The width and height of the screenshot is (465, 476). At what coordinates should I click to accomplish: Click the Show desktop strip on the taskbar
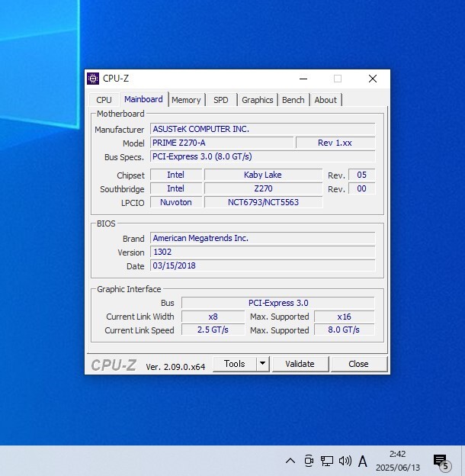point(463,461)
